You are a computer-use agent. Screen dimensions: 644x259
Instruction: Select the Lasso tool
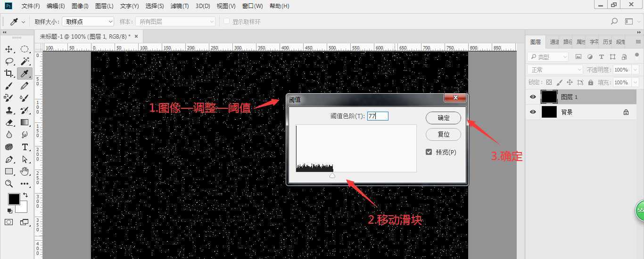[x=9, y=61]
